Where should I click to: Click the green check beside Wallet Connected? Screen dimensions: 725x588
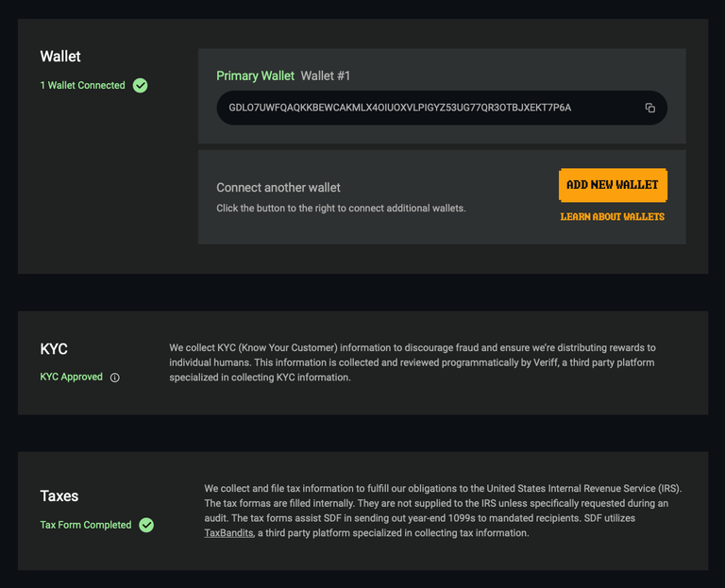click(x=141, y=86)
